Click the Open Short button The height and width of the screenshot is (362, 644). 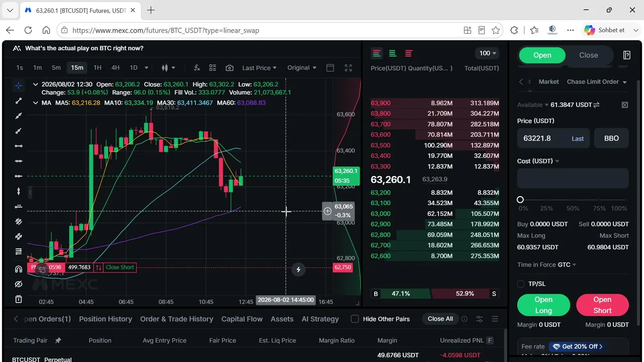[602, 305]
